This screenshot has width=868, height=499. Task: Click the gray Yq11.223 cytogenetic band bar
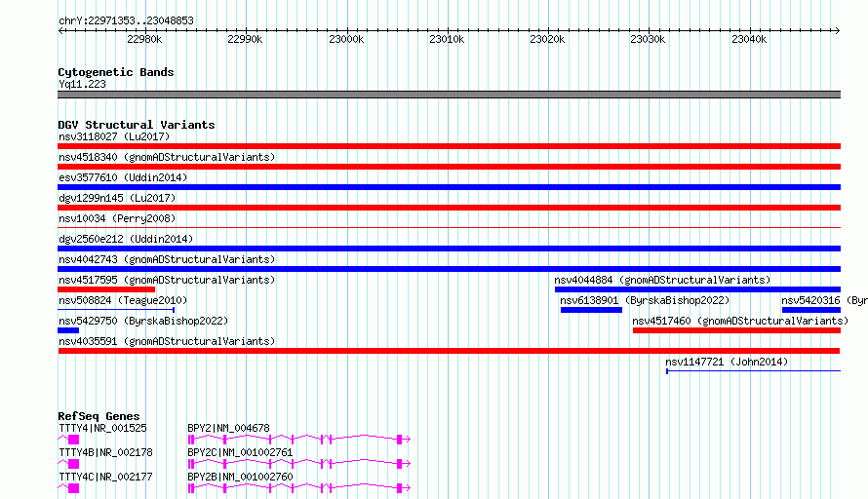coord(449,95)
